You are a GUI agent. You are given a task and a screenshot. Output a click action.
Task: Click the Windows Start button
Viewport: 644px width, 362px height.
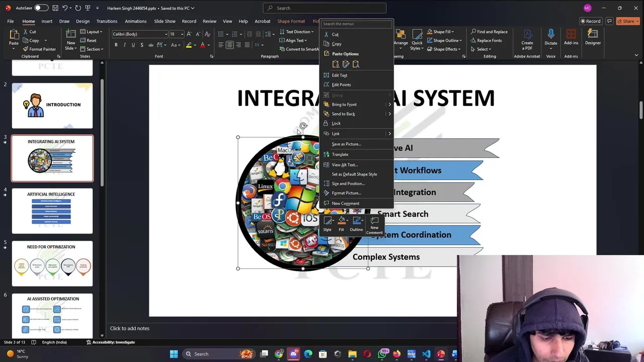174,354
